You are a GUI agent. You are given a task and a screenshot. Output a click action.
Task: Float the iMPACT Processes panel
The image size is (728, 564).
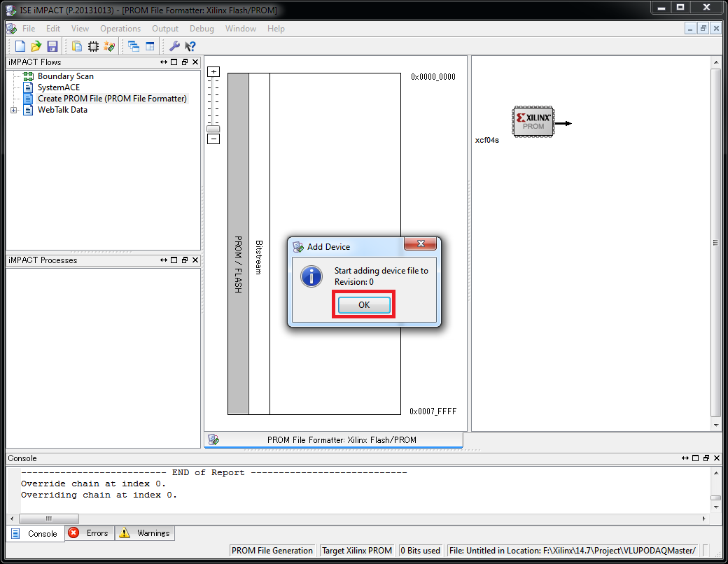click(x=185, y=260)
